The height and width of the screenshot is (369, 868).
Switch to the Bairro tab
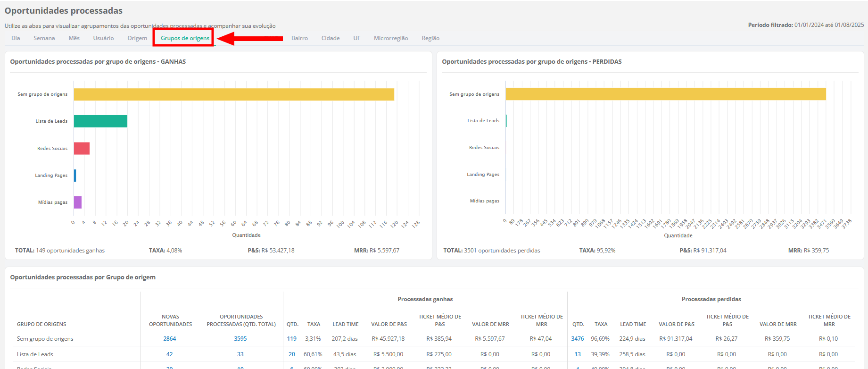[x=299, y=38]
